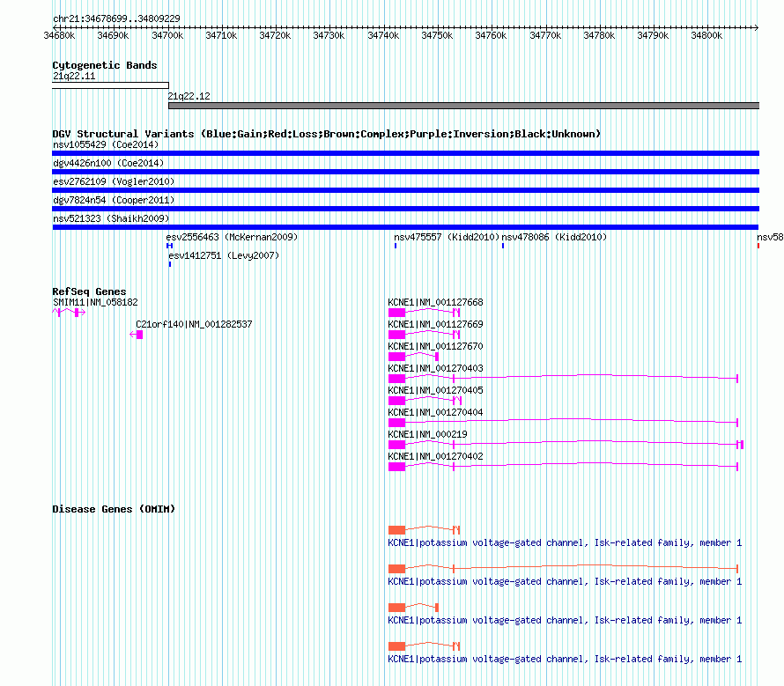This screenshot has height=686, width=784.
Task: Select the KCNE1 NM_001270404 transcript exon block
Action: [397, 423]
